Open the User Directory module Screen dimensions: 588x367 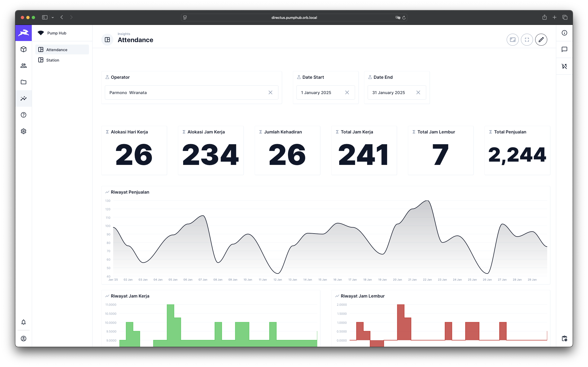click(x=24, y=66)
